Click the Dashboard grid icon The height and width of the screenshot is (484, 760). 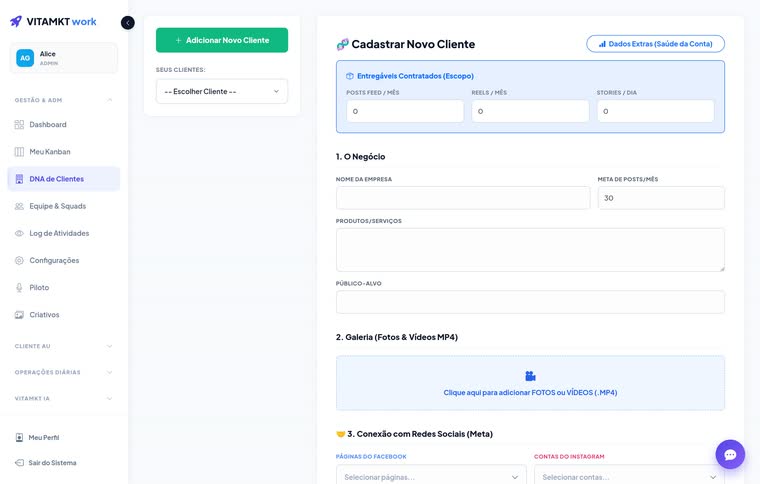(19, 125)
